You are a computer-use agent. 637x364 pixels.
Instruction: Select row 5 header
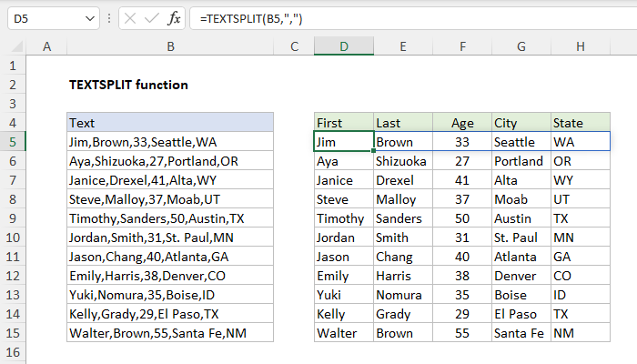[13, 142]
